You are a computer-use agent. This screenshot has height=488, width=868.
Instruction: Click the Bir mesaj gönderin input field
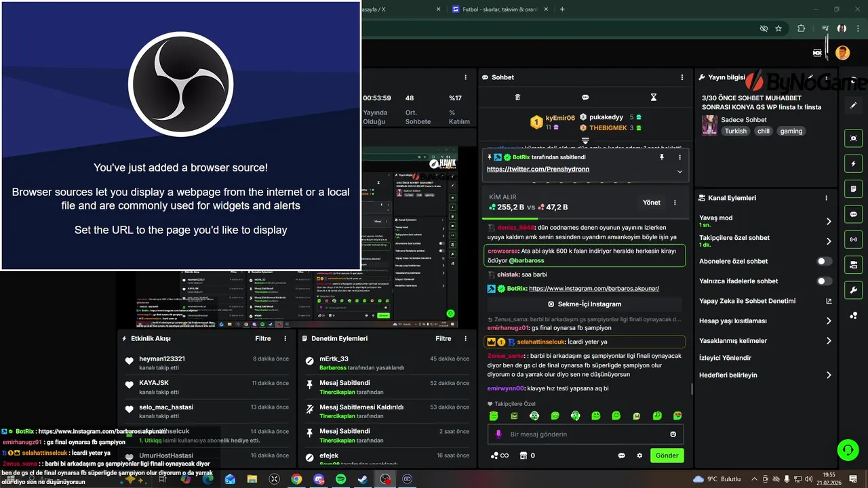(x=585, y=434)
